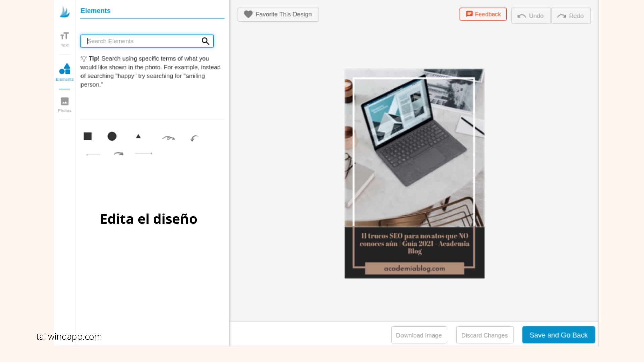Add the triangle shape element
The height and width of the screenshot is (362, 644).
(x=138, y=136)
